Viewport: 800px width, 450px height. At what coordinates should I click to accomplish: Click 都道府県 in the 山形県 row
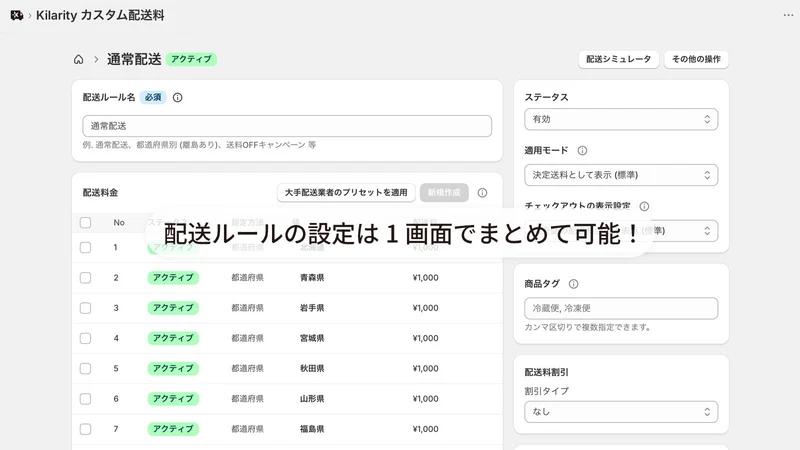[x=247, y=399]
